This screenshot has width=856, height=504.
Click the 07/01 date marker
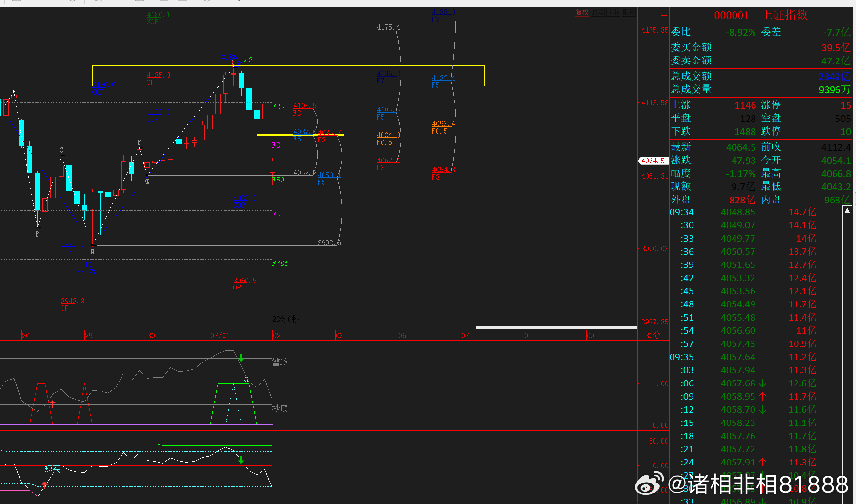(220, 336)
